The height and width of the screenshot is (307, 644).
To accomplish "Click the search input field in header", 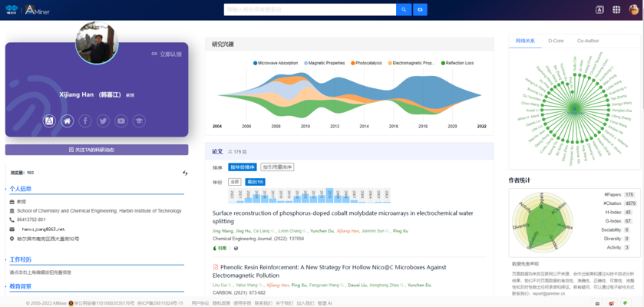I will pyautogui.click(x=309, y=10).
